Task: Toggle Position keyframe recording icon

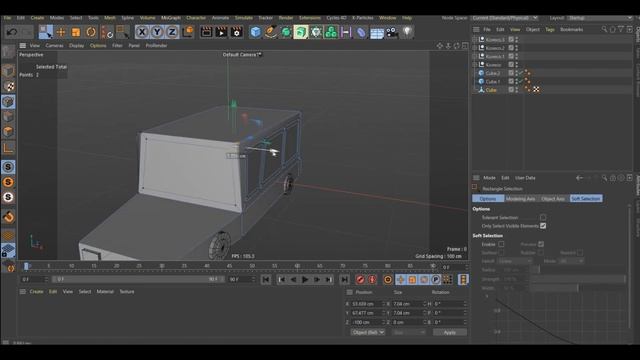Action: 400,280
